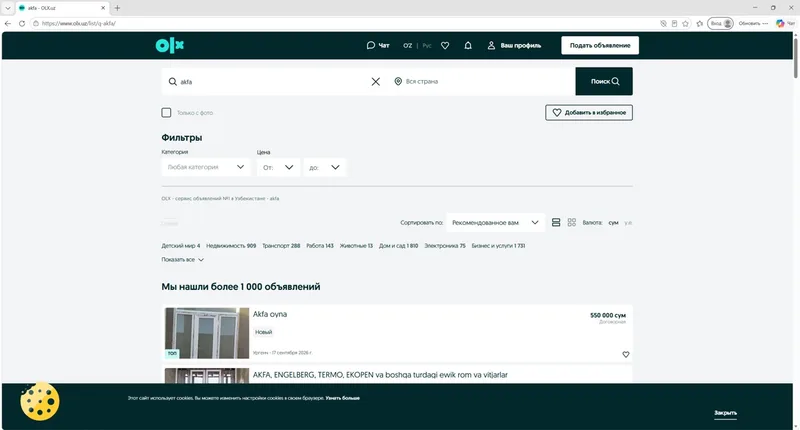Open Любая категория dropdown
Image resolution: width=800 pixels, height=430 pixels.
pos(206,167)
